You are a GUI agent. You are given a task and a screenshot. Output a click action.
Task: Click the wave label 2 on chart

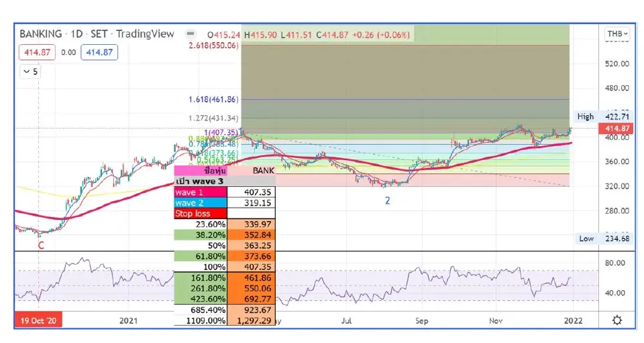[387, 200]
